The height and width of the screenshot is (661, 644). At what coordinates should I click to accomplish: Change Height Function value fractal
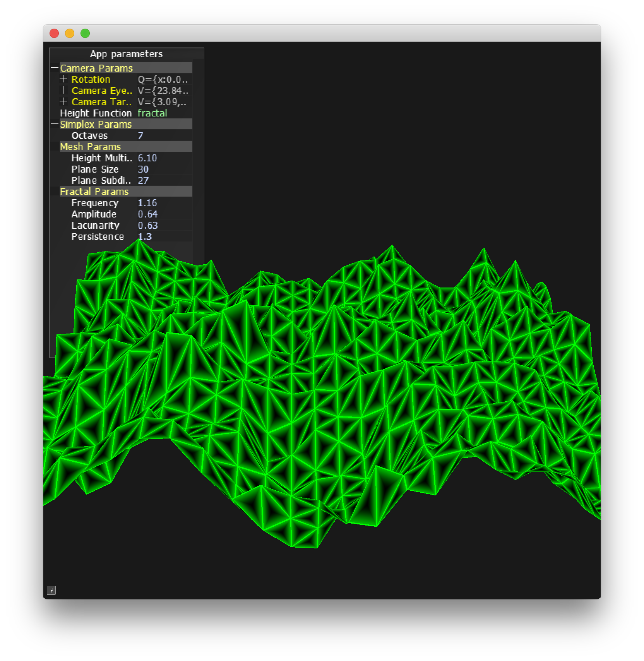(x=152, y=113)
